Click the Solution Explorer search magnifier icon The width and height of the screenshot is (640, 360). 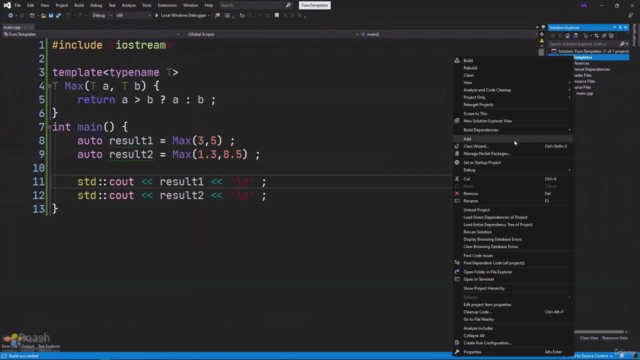tap(622, 44)
